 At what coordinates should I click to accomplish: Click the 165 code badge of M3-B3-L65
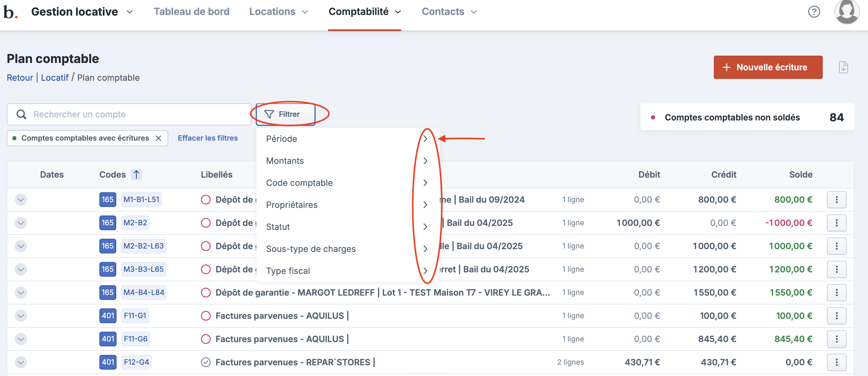[107, 269]
